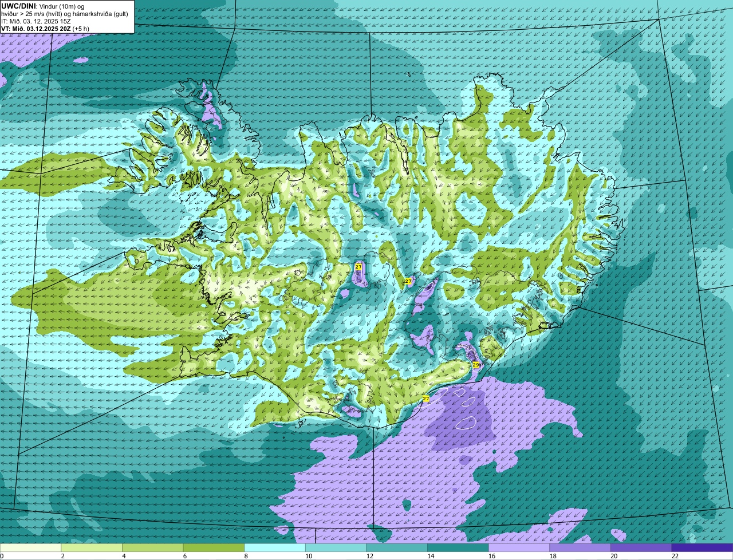
Task: Click the legend scale value "8"
Action: [x=246, y=556]
